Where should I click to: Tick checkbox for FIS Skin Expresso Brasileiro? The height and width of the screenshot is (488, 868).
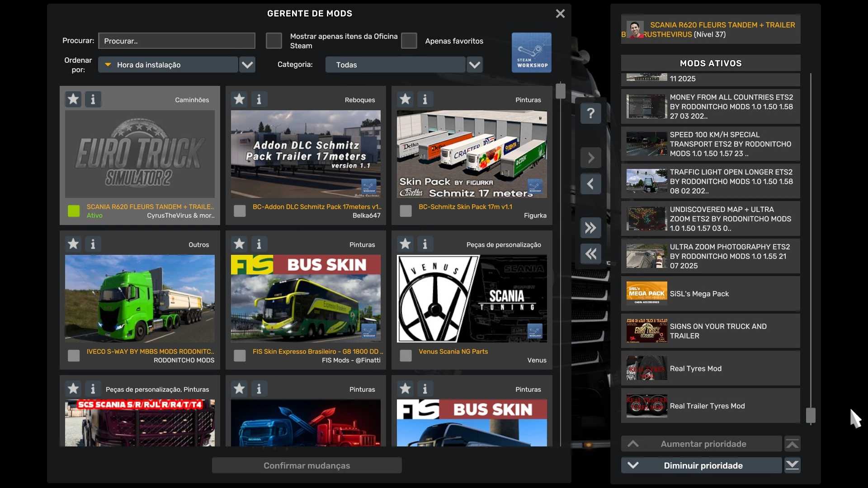click(240, 356)
